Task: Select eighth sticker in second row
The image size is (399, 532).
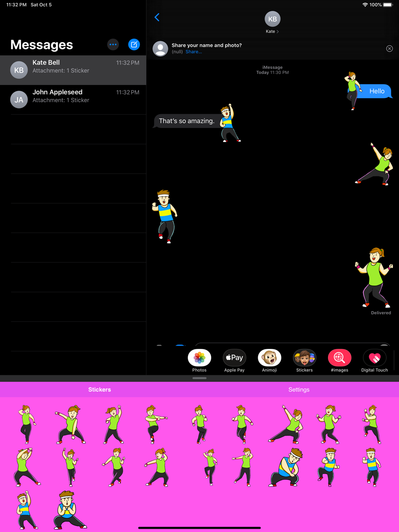Action: coord(329,467)
